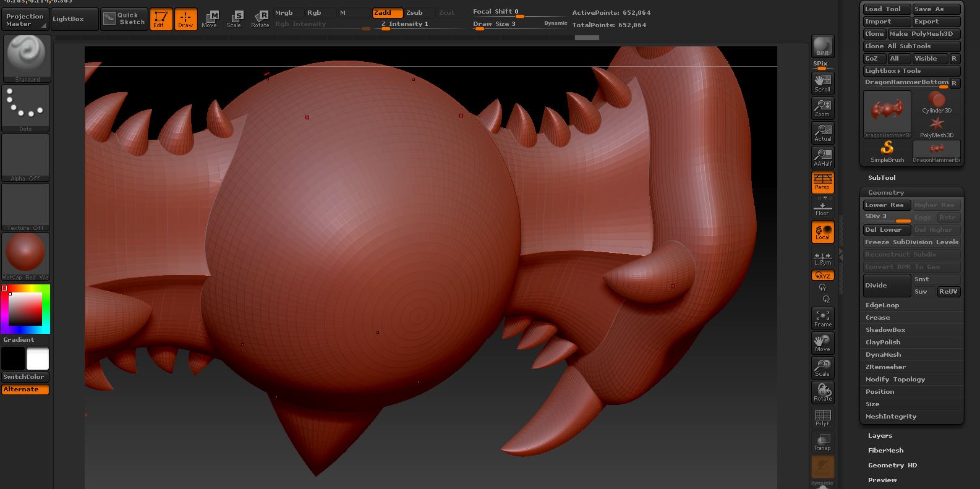Expand the Crease subsection
The width and height of the screenshot is (980, 489).
click(878, 318)
